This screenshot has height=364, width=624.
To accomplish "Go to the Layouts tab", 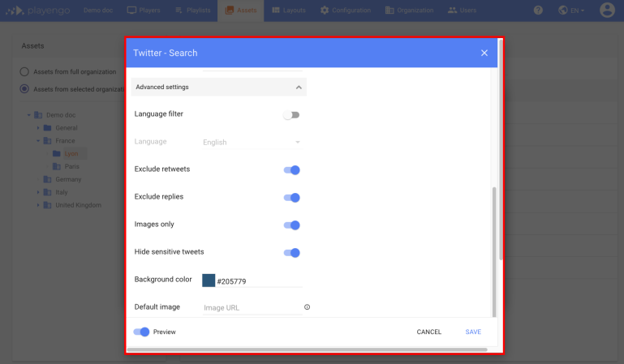I will [289, 11].
